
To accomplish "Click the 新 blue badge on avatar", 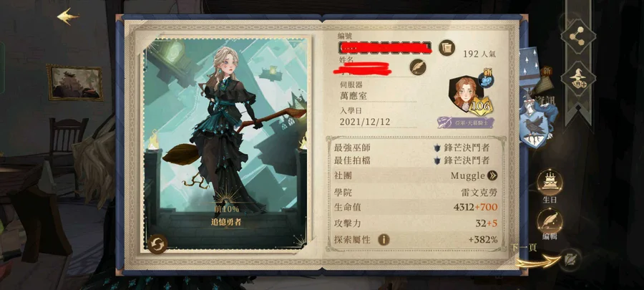I will (485, 80).
